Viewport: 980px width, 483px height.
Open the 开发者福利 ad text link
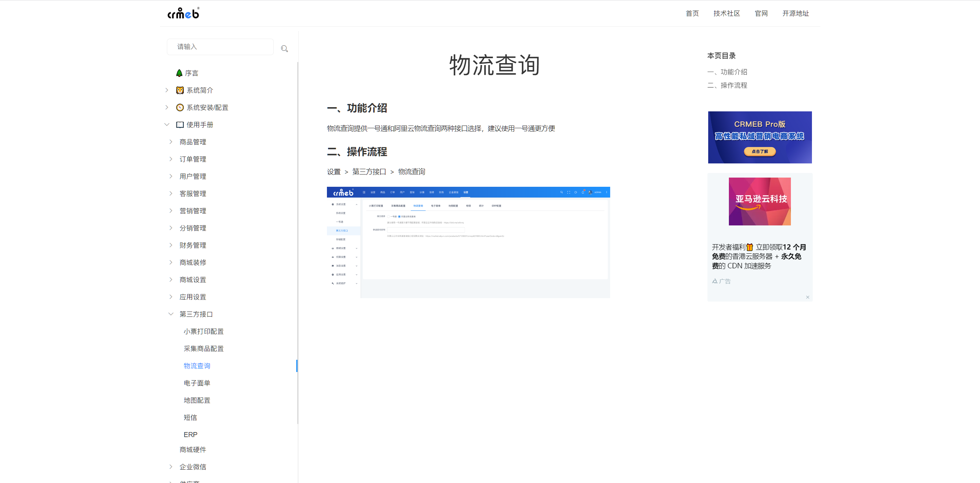pos(759,256)
